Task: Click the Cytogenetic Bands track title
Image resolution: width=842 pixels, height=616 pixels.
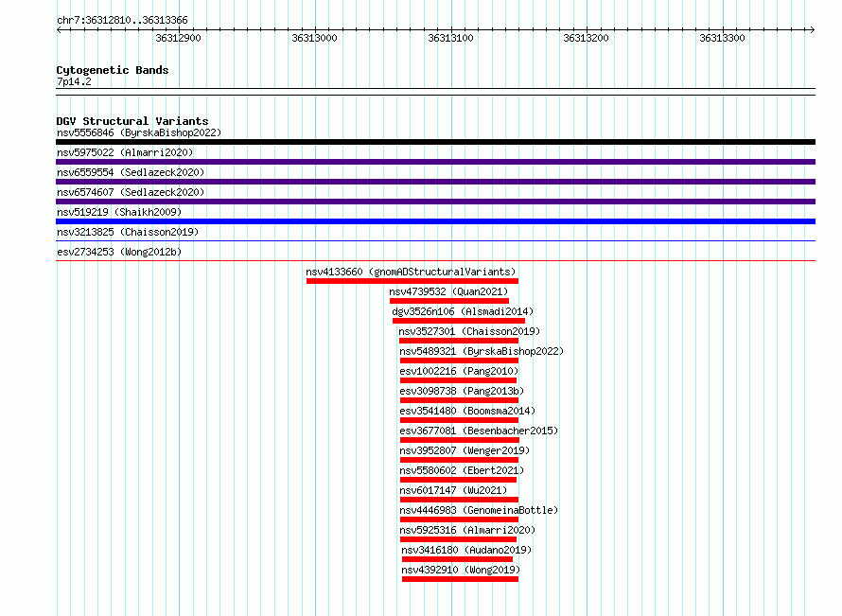Action: (x=113, y=70)
